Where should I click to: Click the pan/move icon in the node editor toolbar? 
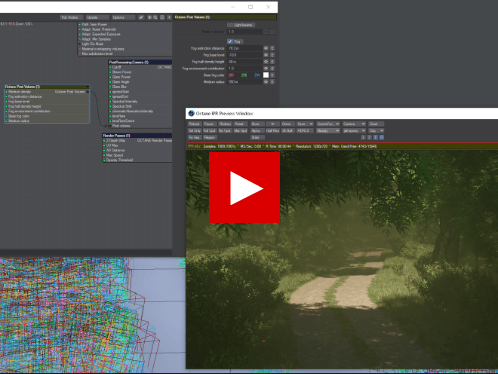click(x=149, y=17)
